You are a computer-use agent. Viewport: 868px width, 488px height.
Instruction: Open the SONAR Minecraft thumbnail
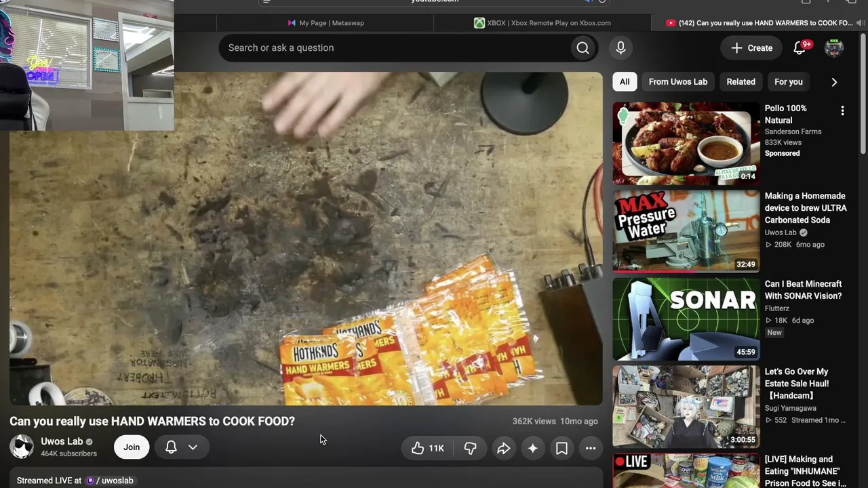686,319
